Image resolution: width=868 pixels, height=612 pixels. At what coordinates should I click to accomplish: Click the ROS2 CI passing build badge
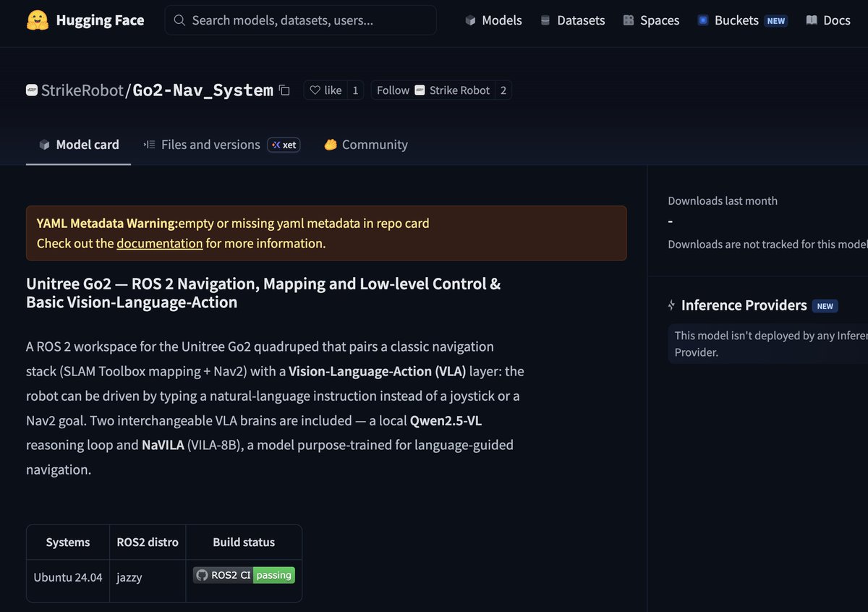[244, 575]
